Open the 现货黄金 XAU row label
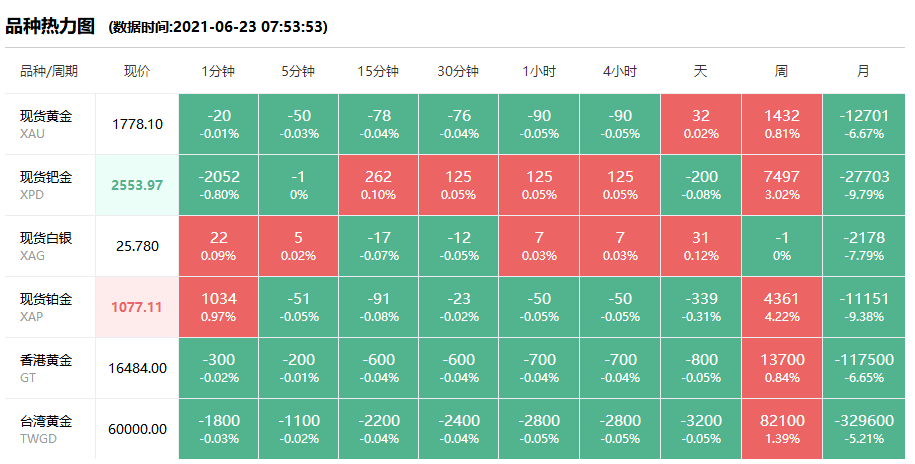This screenshot has height=464, width=915. [48, 124]
